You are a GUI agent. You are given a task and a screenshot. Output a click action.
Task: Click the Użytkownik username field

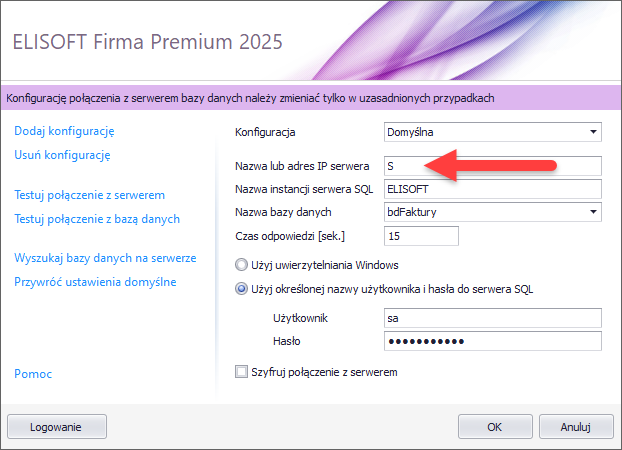pyautogui.click(x=492, y=318)
